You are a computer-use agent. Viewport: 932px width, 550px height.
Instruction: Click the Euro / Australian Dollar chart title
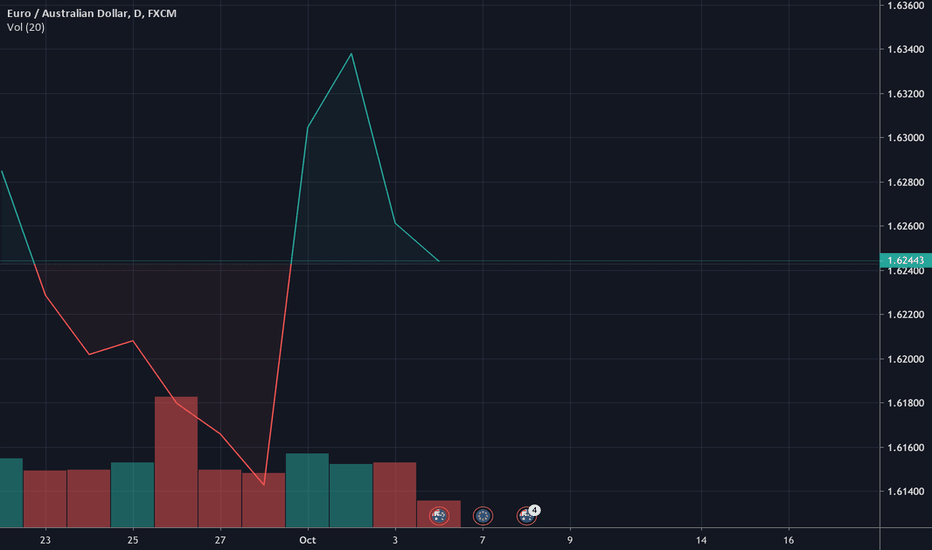(x=92, y=13)
